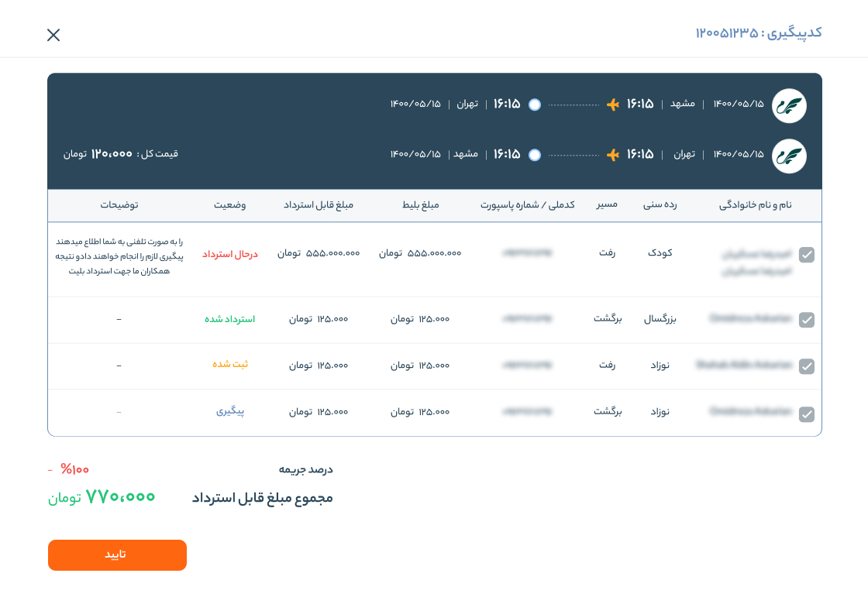The width and height of the screenshot is (868, 604).
Task: Click the arrival circle marker of the second flight
Action: tap(535, 155)
